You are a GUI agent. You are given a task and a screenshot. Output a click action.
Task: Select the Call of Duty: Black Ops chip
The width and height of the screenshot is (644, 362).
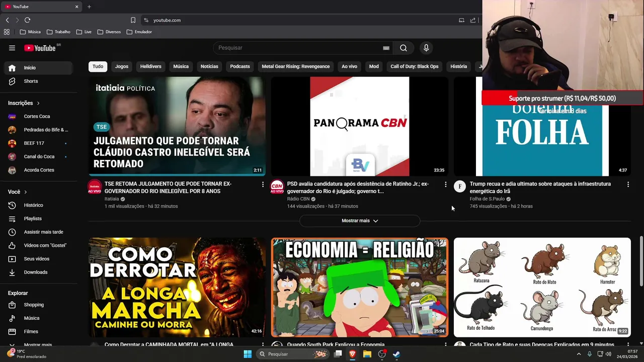415,66
